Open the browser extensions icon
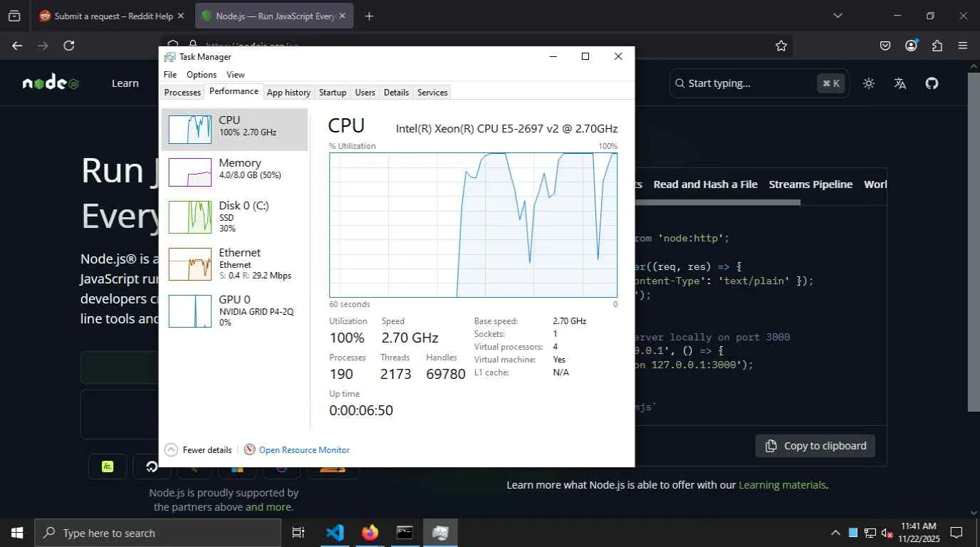 pos(937,46)
